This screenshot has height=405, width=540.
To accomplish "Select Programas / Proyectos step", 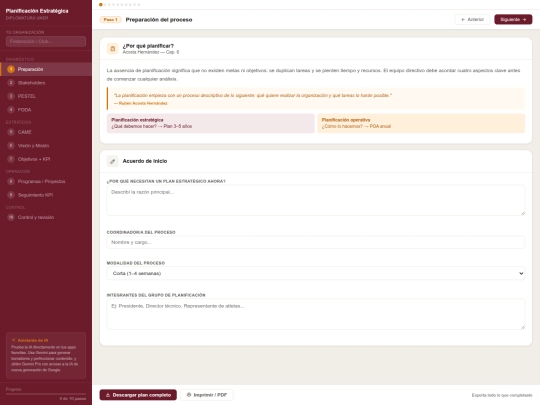I will tap(46, 181).
